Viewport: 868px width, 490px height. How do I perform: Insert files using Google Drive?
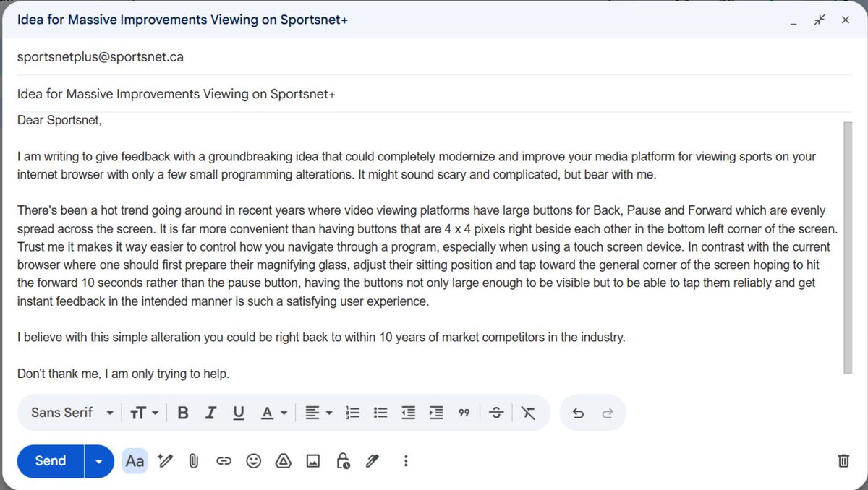point(283,460)
